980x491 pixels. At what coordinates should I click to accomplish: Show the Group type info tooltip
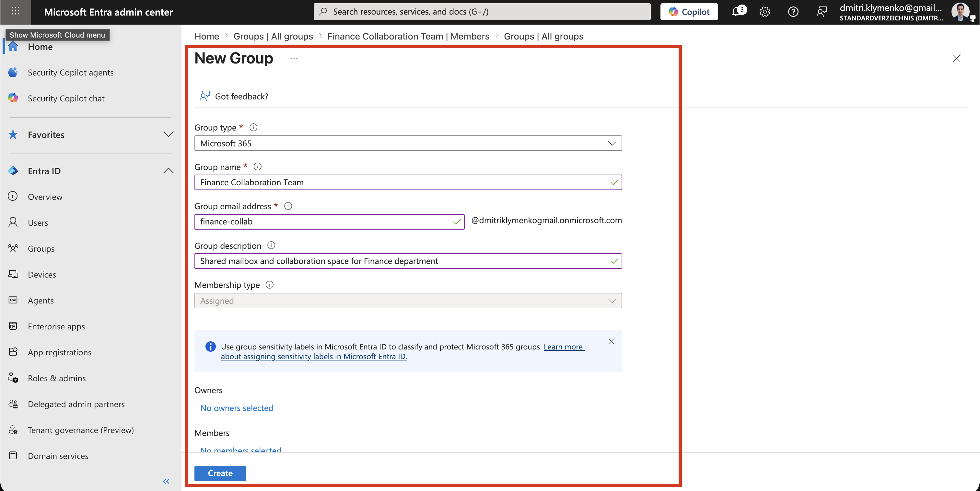tap(253, 127)
